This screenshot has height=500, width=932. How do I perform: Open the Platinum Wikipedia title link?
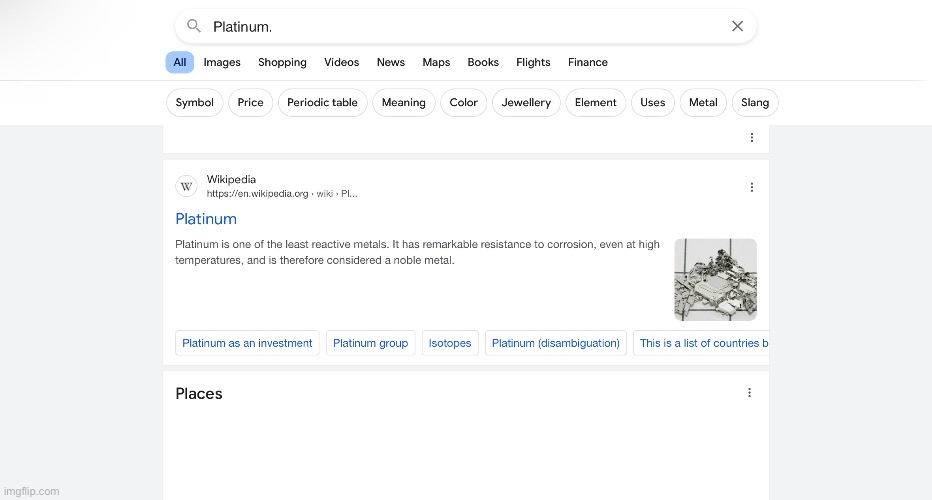(206, 219)
